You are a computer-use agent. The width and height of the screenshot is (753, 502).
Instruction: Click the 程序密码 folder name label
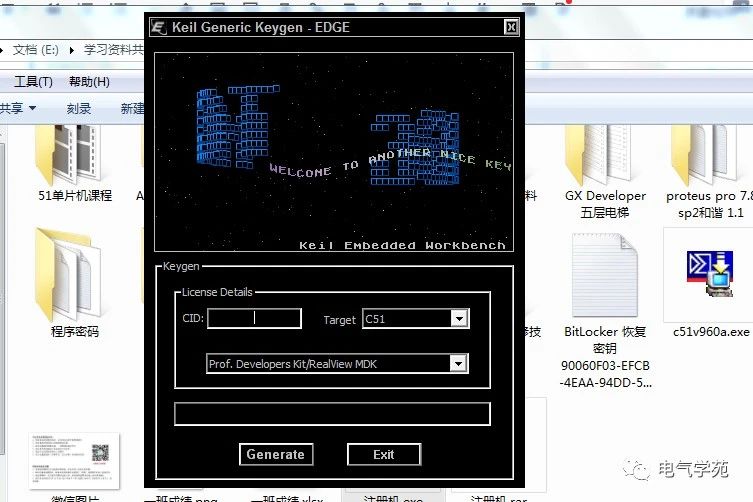click(75, 331)
